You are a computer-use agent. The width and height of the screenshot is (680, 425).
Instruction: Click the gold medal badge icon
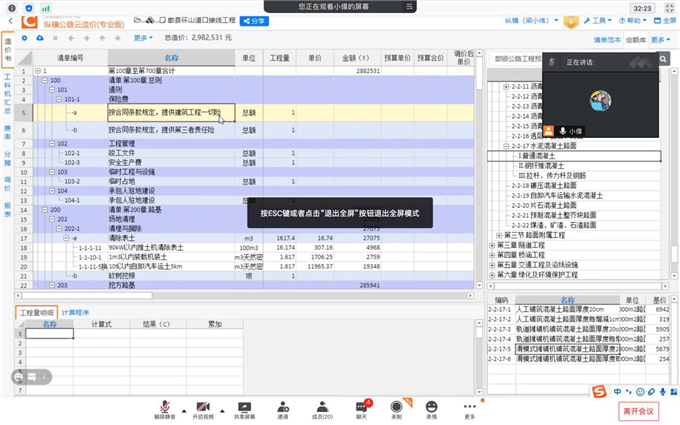[571, 22]
